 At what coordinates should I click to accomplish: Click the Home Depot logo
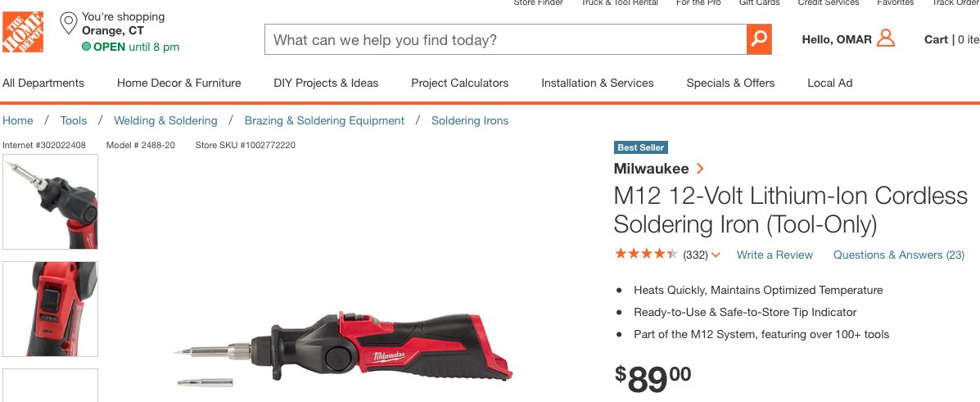pos(23,31)
